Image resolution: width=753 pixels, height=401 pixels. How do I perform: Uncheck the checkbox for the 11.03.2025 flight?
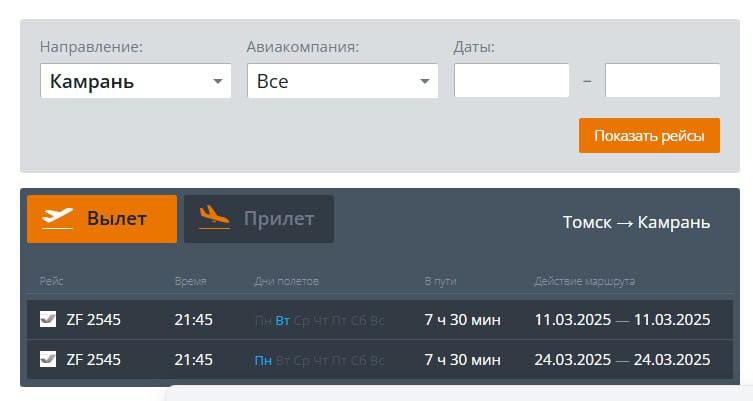tap(47, 320)
